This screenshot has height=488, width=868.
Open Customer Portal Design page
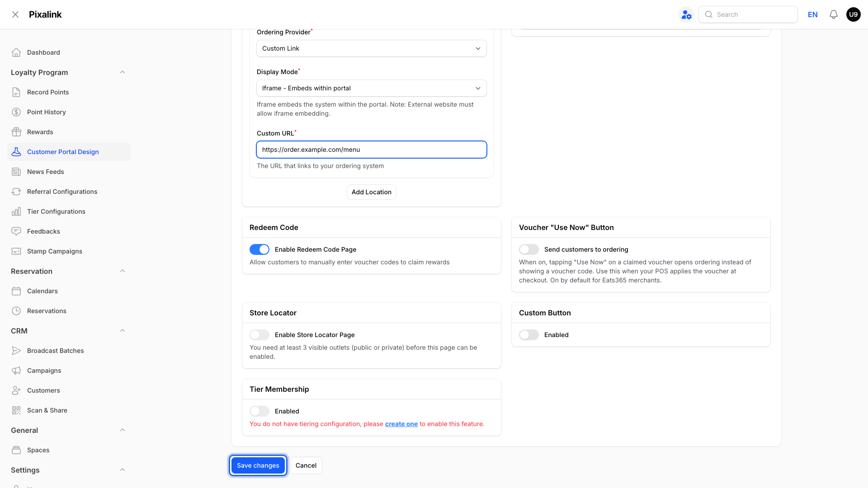[x=69, y=152]
